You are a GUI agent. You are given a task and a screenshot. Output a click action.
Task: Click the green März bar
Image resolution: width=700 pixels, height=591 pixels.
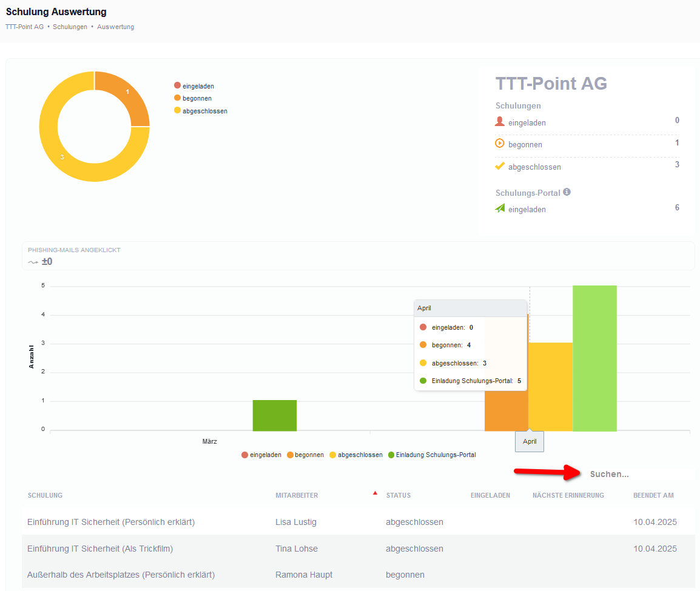(x=275, y=415)
